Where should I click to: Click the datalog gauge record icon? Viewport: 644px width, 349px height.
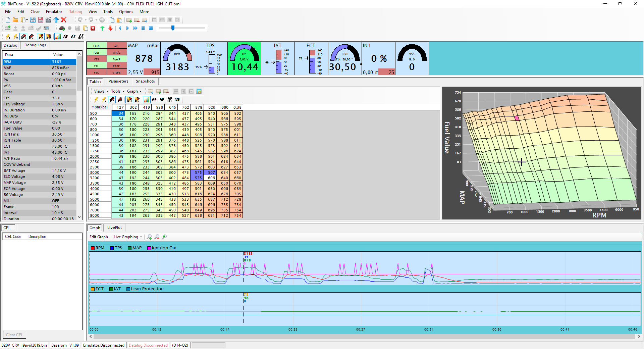62,28
